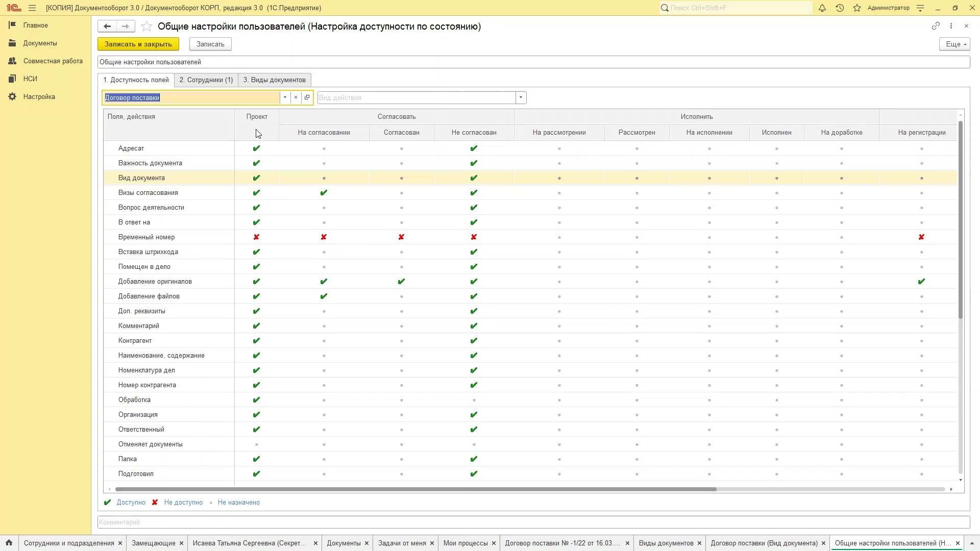Copy link to this form icon
Viewport: 980px width, 551px height.
coord(936,26)
